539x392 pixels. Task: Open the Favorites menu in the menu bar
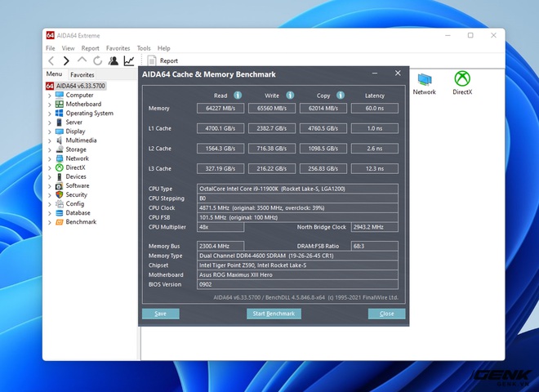[118, 48]
